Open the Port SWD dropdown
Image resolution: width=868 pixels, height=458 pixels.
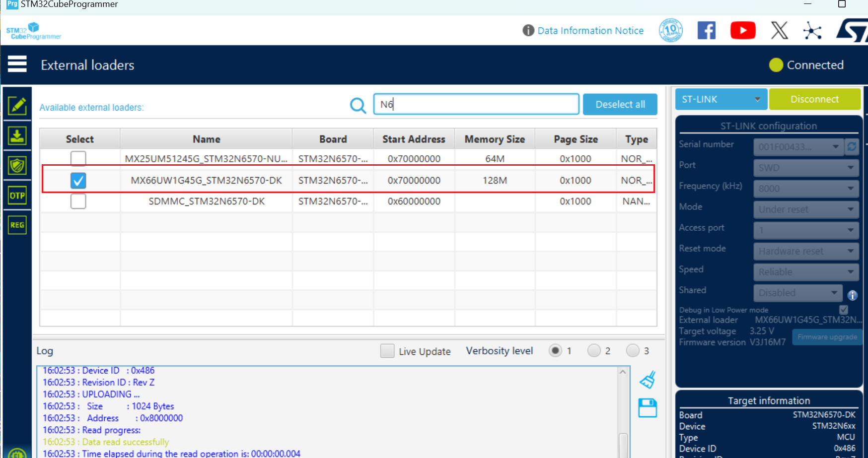coord(805,168)
